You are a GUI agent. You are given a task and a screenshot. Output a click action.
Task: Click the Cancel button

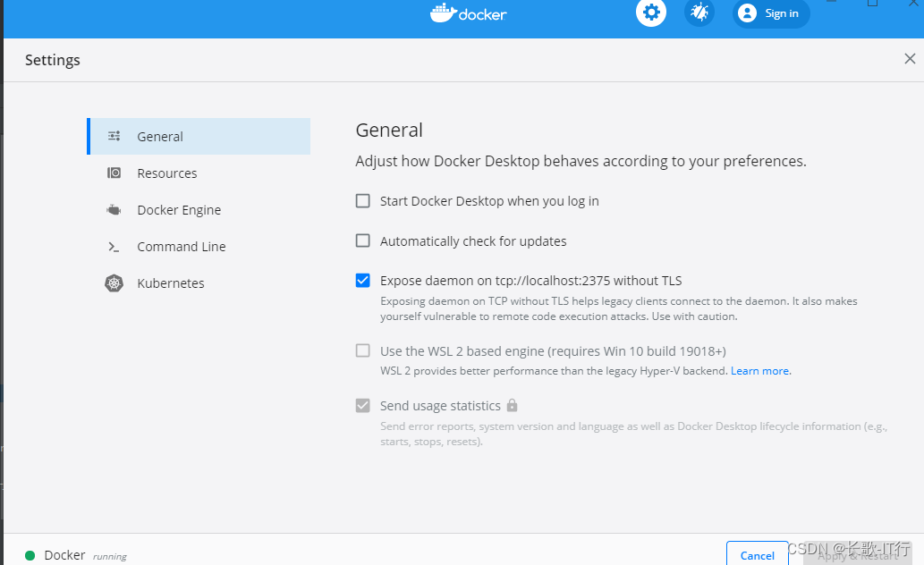758,553
